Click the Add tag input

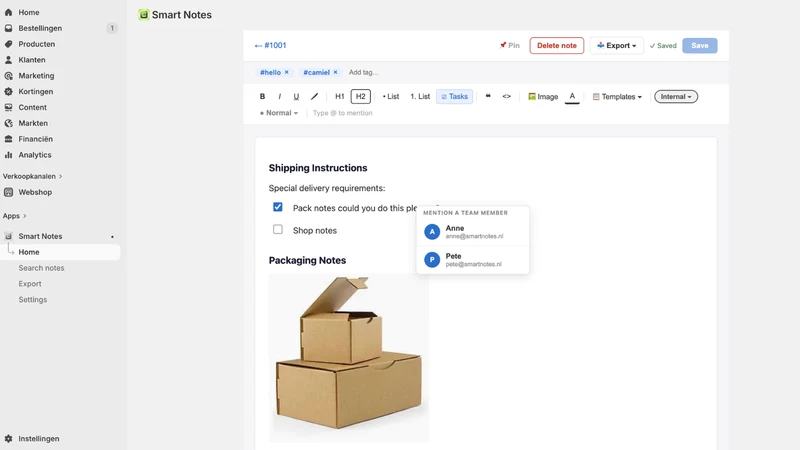click(x=364, y=72)
